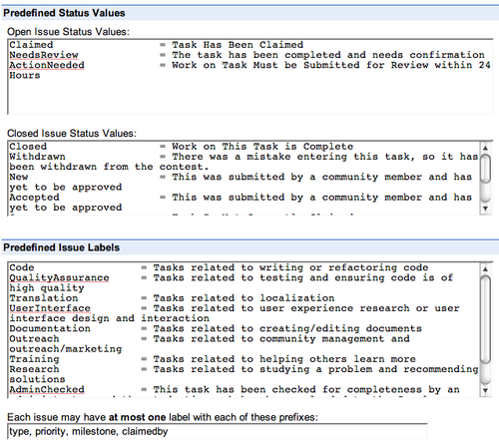Click 'Task Has Been Claimed' description
The width and height of the screenshot is (499, 448).
pos(238,45)
